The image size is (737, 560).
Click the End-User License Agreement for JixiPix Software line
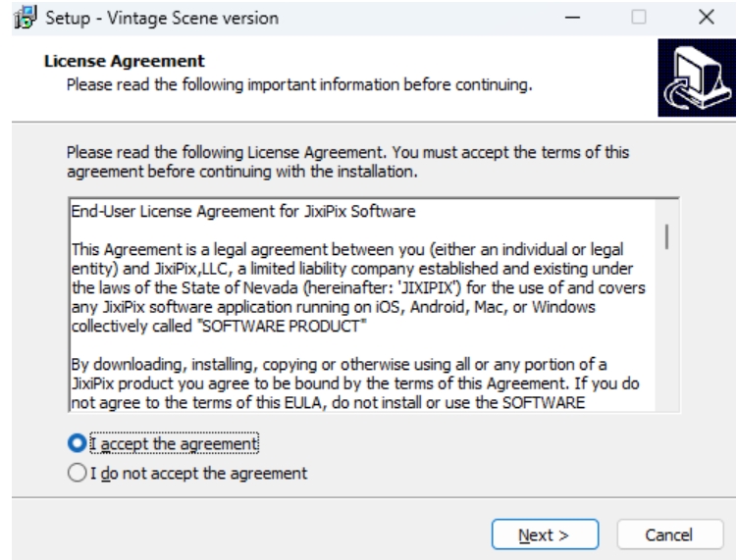pos(243,212)
